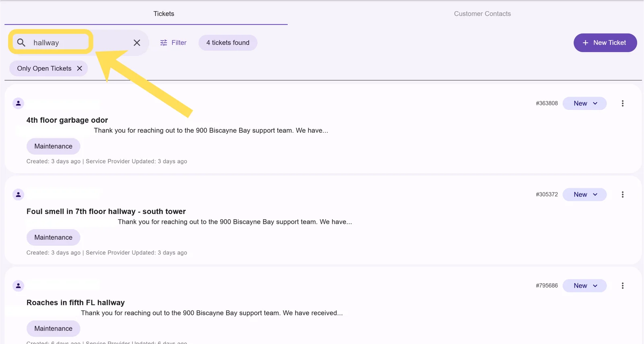Open the Filter options

pyautogui.click(x=173, y=43)
